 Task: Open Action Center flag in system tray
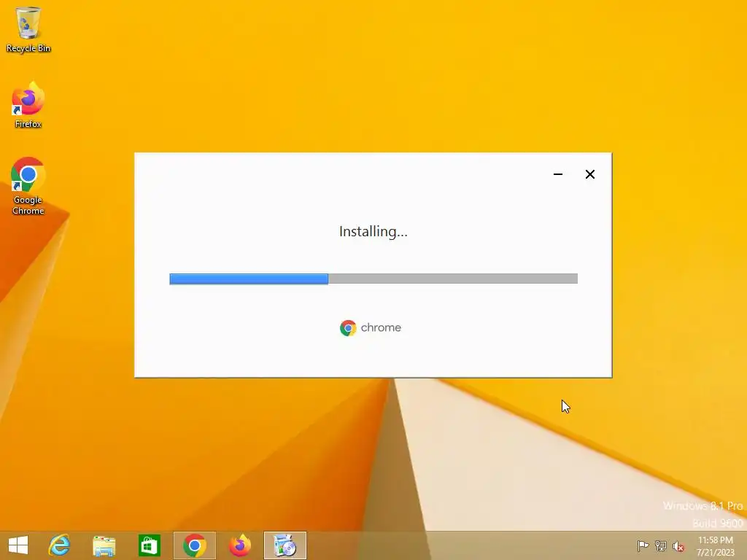pyautogui.click(x=643, y=545)
